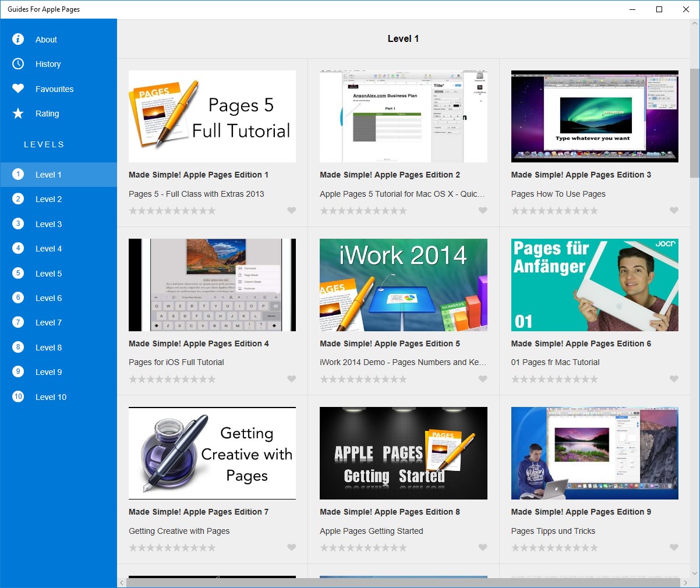Click the Rating star icon in sidebar

[x=18, y=113]
